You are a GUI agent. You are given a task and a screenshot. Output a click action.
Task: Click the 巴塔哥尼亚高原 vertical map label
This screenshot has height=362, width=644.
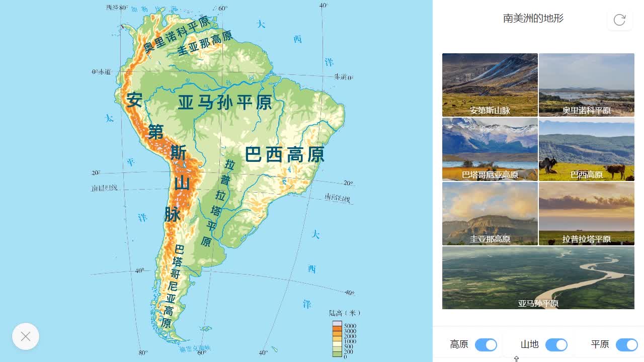(x=172, y=286)
